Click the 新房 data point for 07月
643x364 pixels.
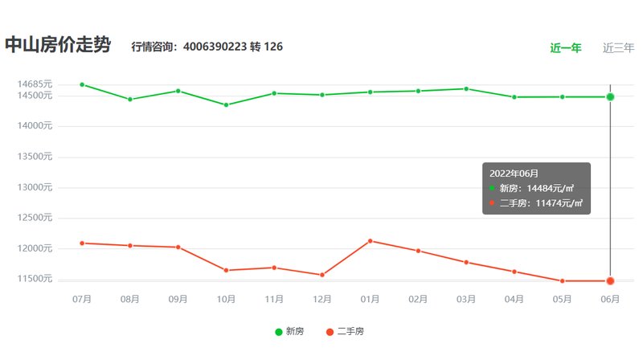pos(82,84)
